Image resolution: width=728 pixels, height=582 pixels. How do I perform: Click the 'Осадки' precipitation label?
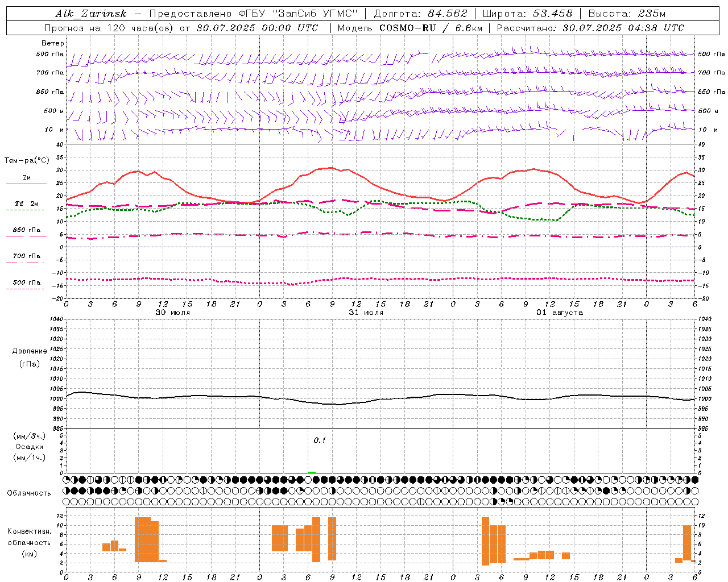pyautogui.click(x=30, y=447)
